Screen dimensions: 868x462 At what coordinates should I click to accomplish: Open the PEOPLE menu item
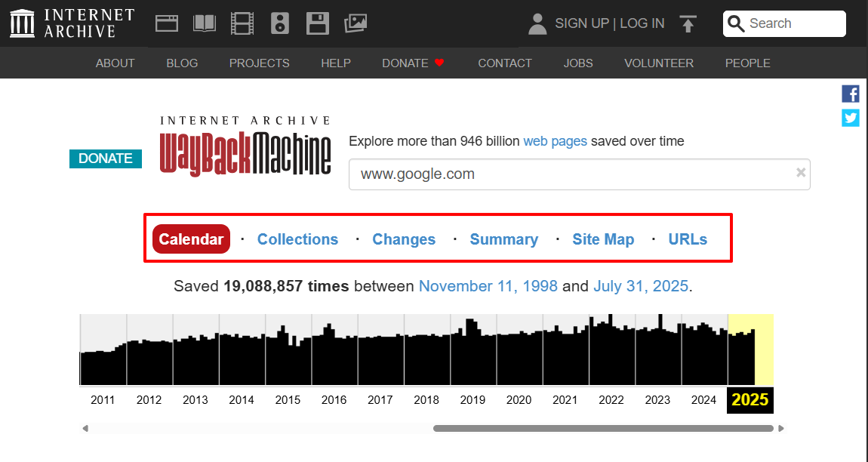click(748, 63)
